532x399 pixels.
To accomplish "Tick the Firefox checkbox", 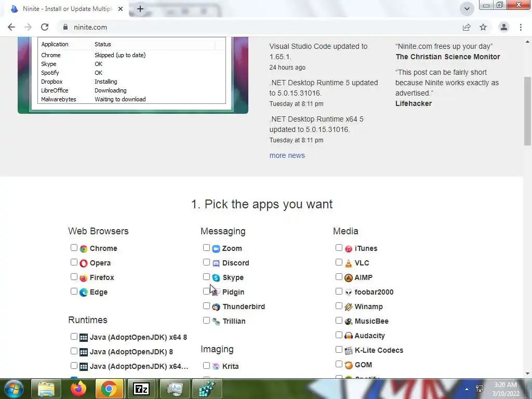I will click(x=74, y=277).
